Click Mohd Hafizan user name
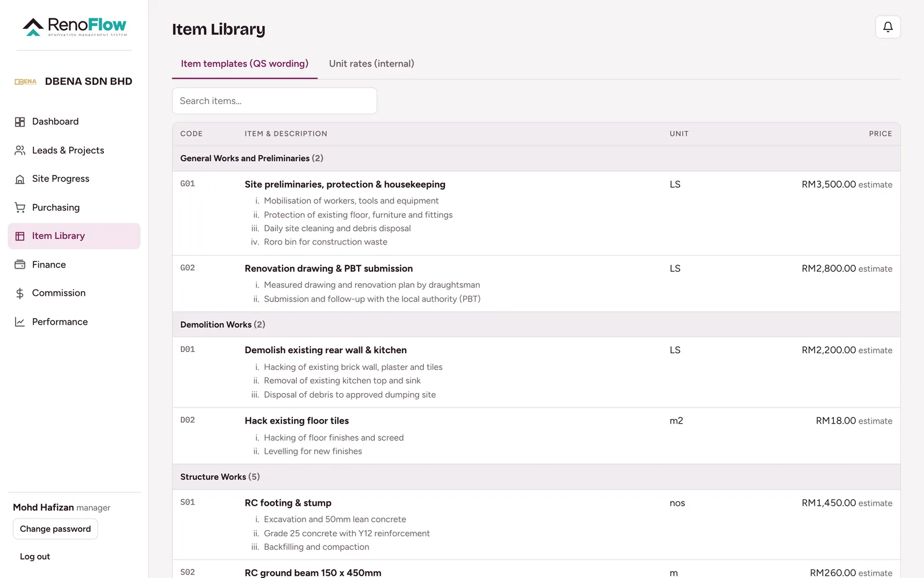 click(43, 507)
